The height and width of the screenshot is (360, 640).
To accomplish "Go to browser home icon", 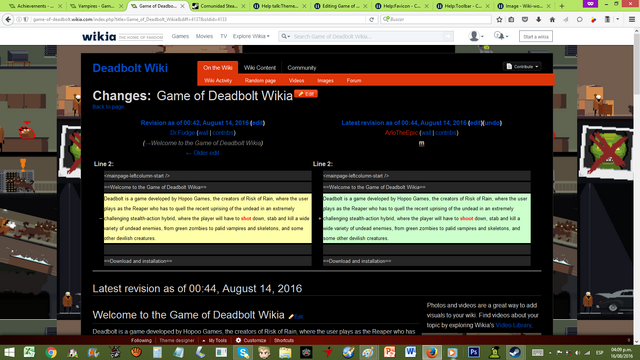I will coord(552,19).
